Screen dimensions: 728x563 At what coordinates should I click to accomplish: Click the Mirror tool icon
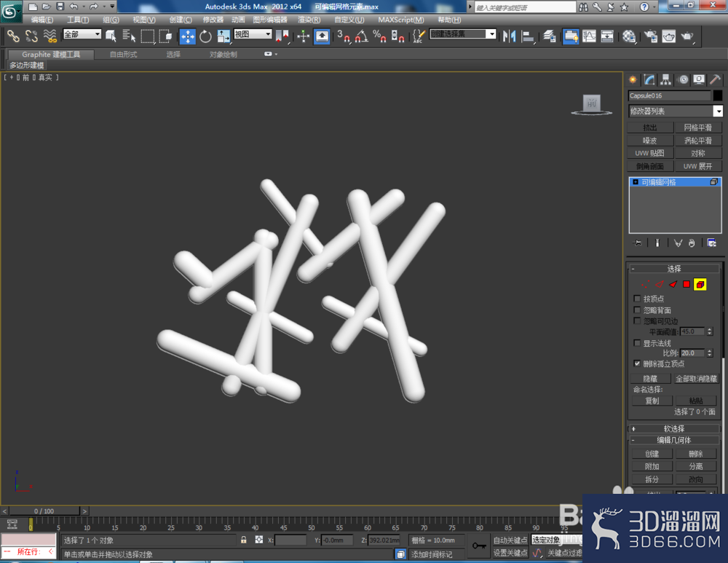click(x=510, y=36)
